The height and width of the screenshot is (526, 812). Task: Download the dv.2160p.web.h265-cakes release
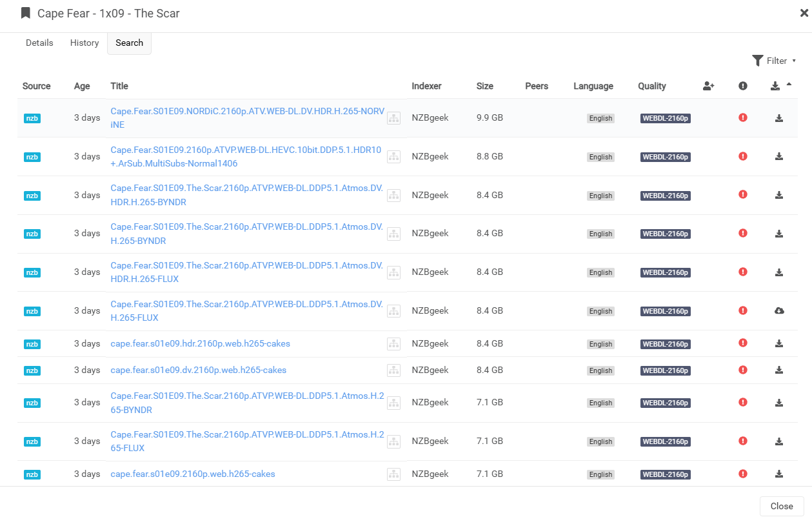coord(779,370)
